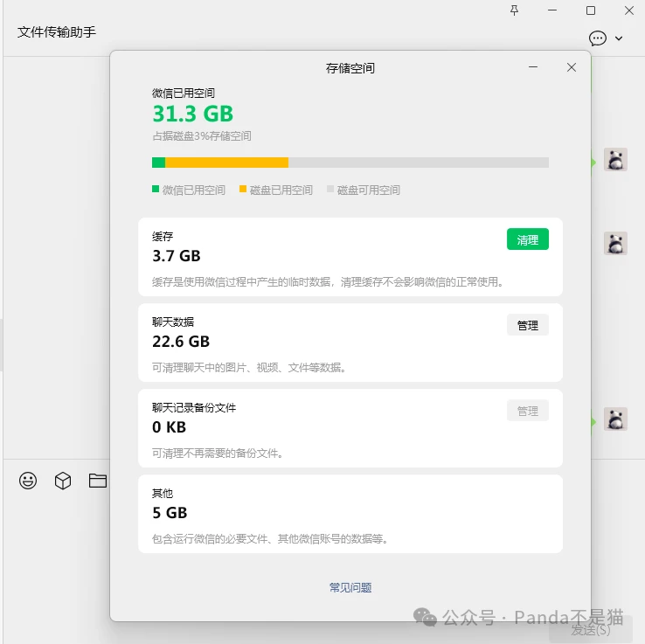Click 管理 next to 聊天记录备份文件
Screen dimensions: 645x644
(527, 411)
